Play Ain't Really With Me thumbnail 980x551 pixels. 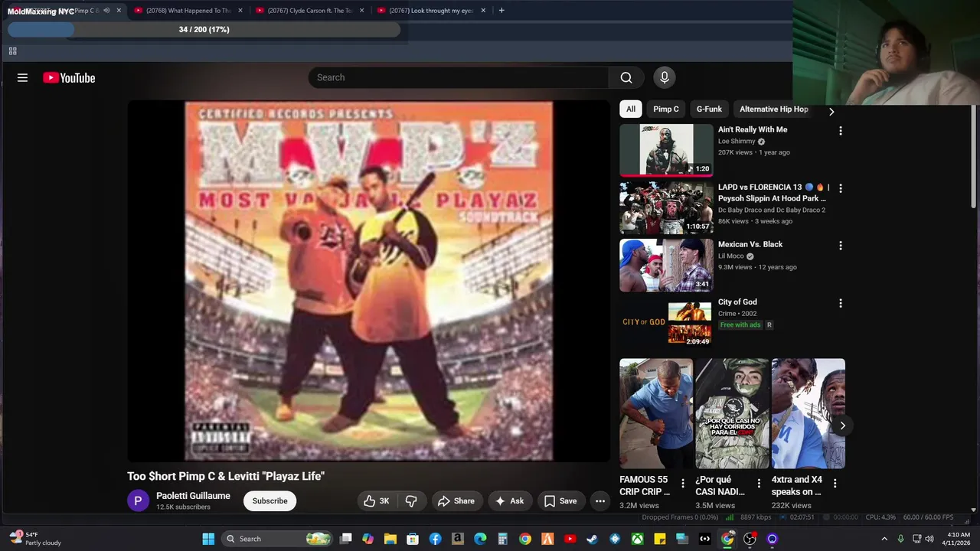click(666, 150)
